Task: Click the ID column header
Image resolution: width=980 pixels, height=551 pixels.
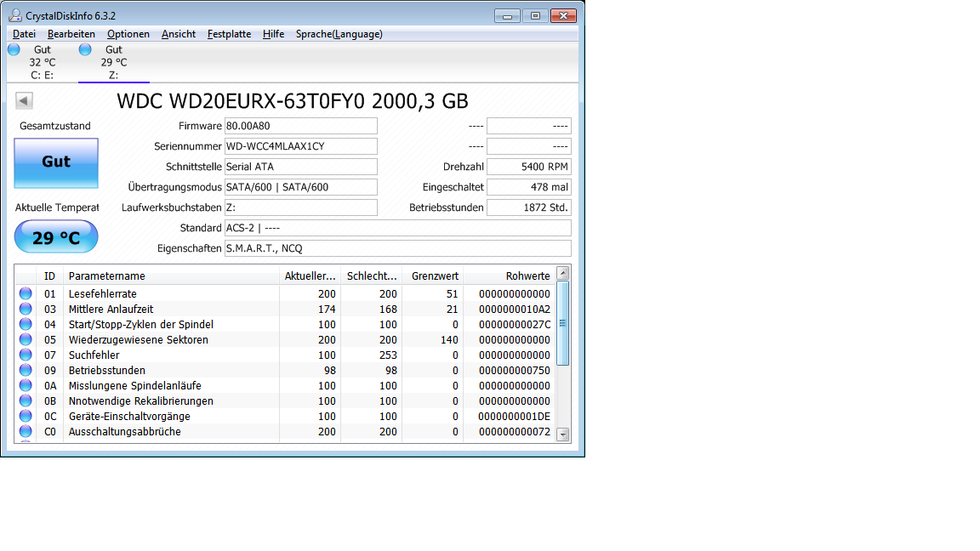Action: (49, 275)
